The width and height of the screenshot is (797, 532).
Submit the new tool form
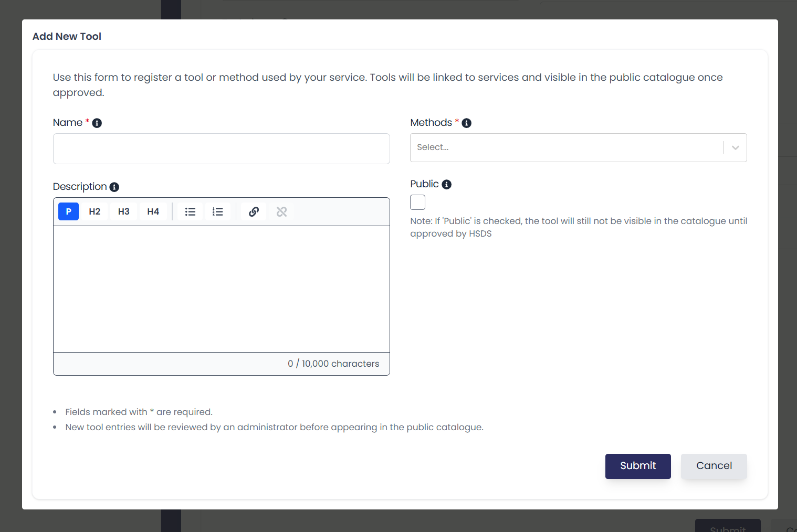[x=638, y=466]
